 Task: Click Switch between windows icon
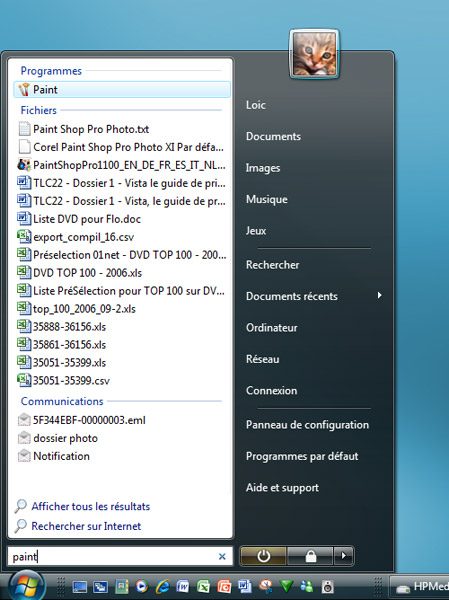101,586
